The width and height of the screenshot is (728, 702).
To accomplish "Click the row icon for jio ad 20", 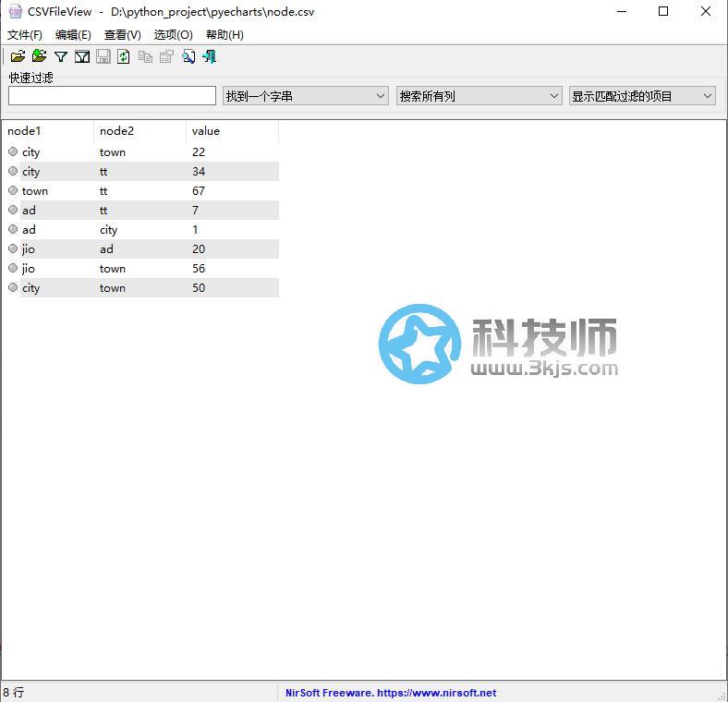I will 13,248.
